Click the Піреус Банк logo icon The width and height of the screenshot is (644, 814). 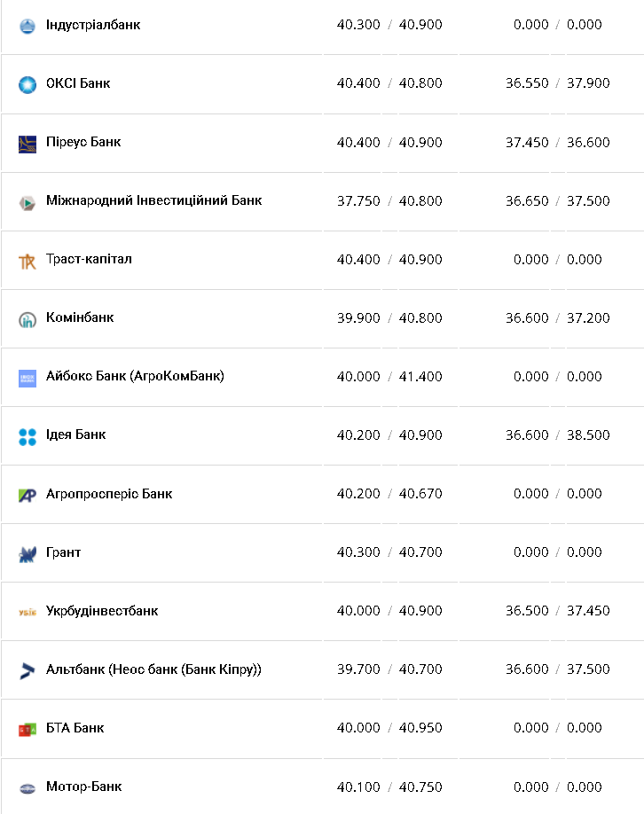[x=27, y=144]
